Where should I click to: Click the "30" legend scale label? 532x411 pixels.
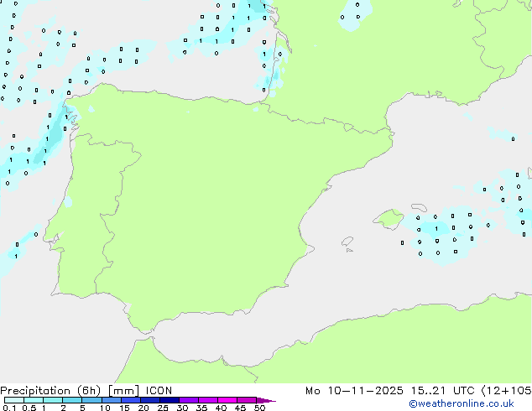[x=182, y=408]
